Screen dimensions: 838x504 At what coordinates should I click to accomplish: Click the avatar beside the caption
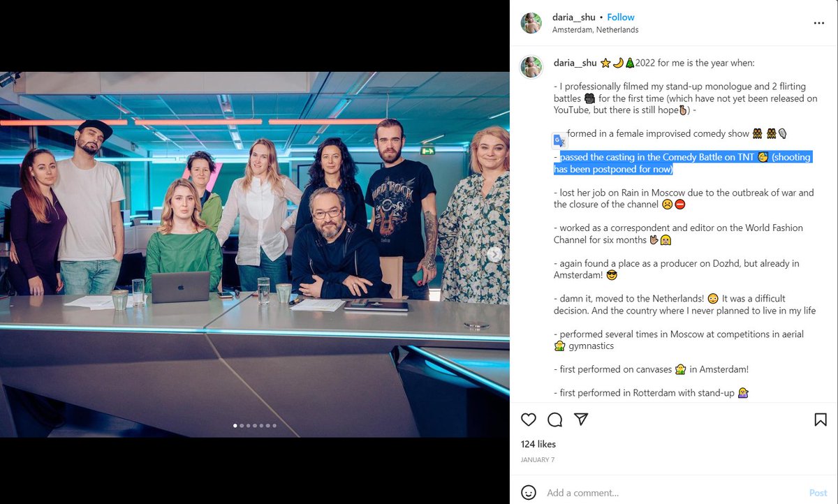coord(531,67)
